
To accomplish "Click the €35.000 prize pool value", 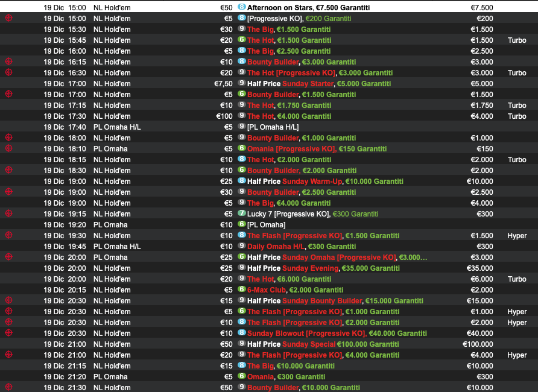I will tap(480, 268).
